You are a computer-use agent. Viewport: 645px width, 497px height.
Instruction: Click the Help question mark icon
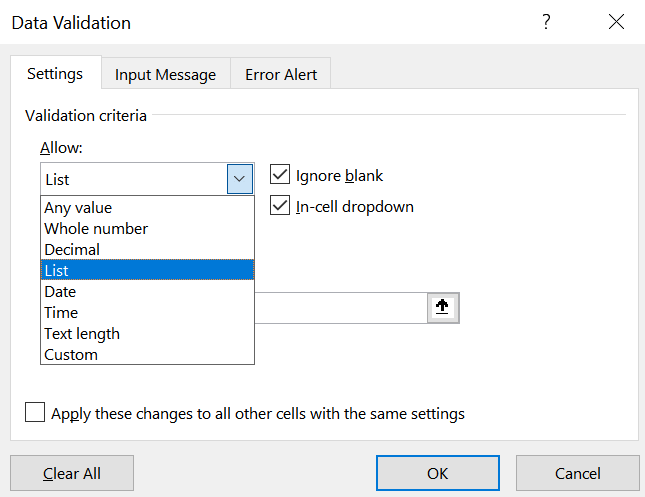546,22
